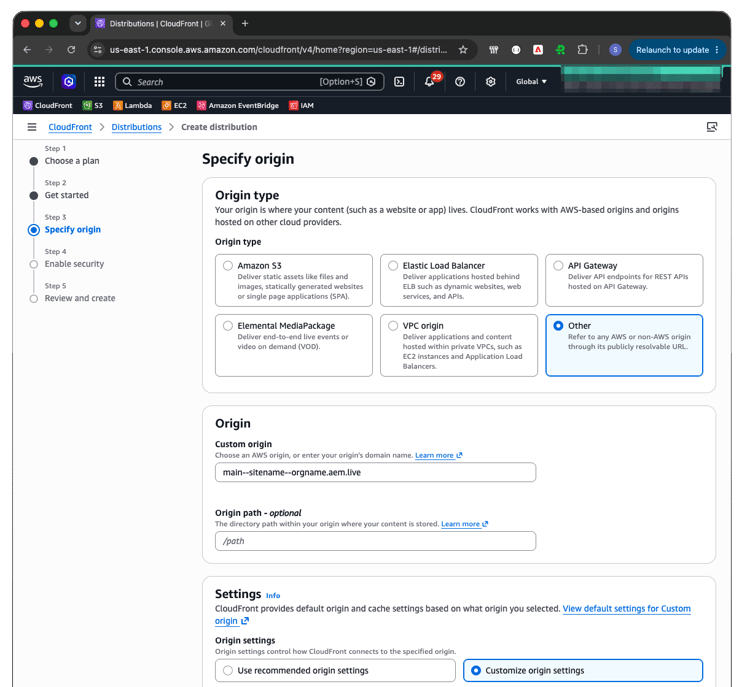This screenshot has width=750, height=687.
Task: Bookmark this page with the star icon
Action: point(463,50)
